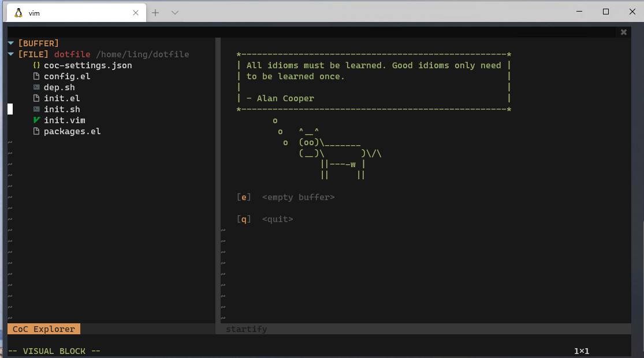Click the cursor block next to init.sh
The image size is (644, 358).
click(9, 109)
